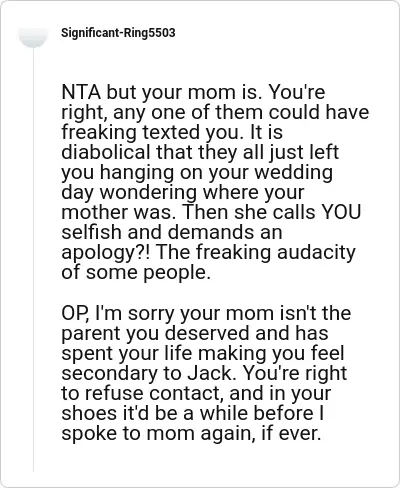
Task: Collapse the comment using the vertical thread line
Action: pos(33,260)
